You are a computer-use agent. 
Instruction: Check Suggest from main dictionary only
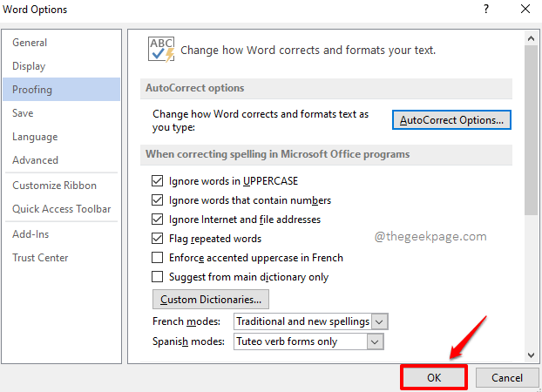click(x=158, y=277)
